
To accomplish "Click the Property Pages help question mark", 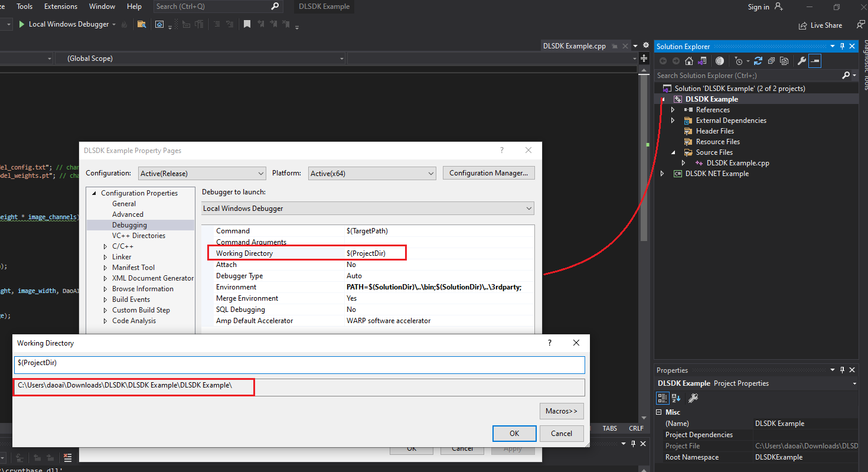I will (x=502, y=150).
